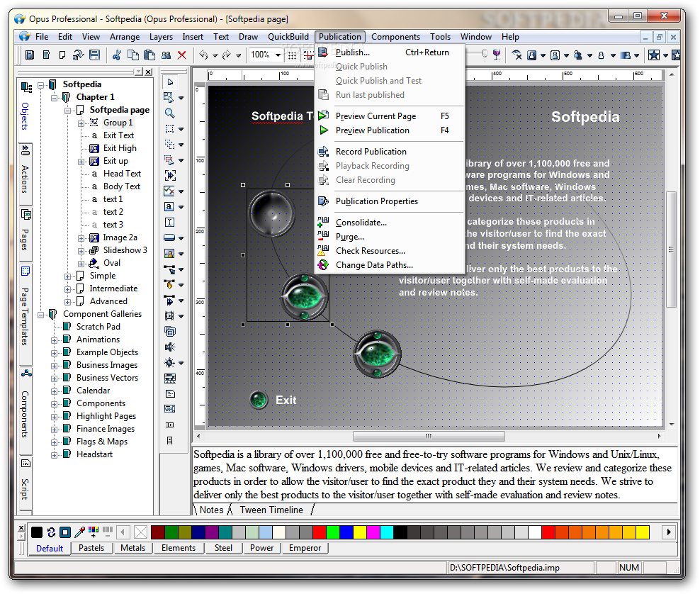Click the Redo arrow icon
The height and width of the screenshot is (594, 700).
click(227, 55)
